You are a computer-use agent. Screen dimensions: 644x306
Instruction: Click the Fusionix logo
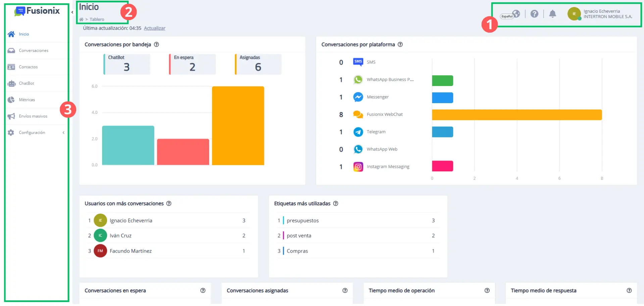[37, 11]
